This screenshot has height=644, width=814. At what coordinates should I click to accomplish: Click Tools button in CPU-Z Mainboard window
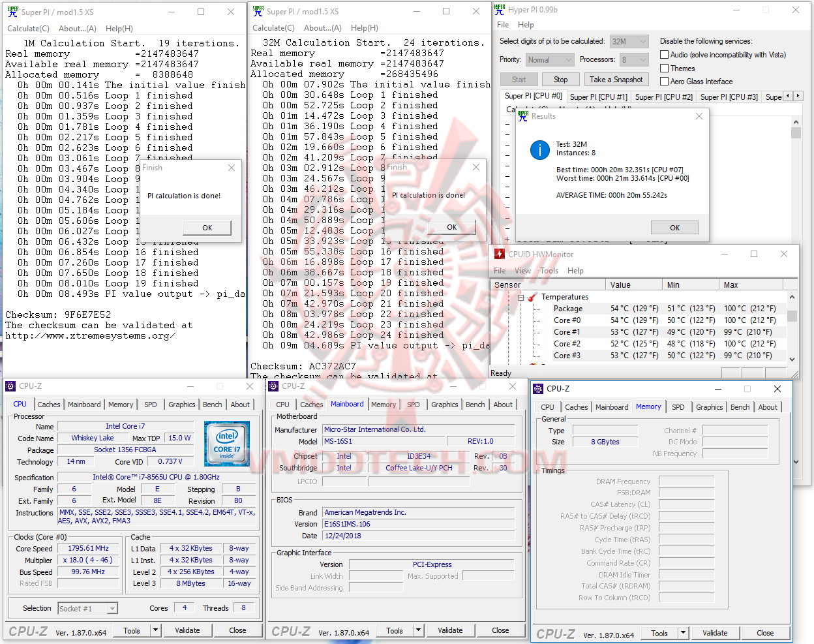[395, 630]
